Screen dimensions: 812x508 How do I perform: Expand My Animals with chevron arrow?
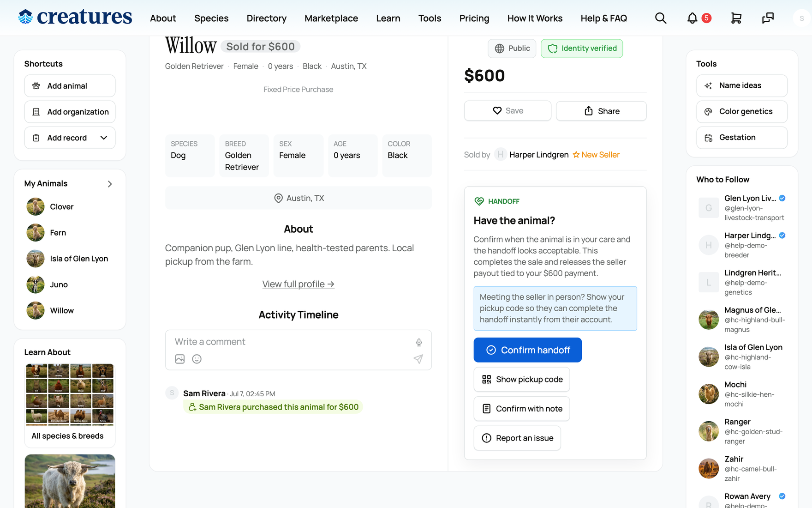(110, 184)
